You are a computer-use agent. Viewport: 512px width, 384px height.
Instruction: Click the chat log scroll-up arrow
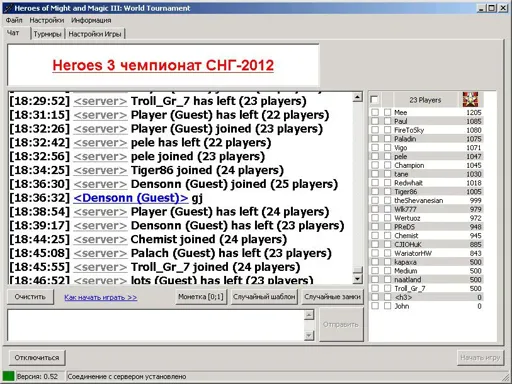pyautogui.click(x=357, y=97)
